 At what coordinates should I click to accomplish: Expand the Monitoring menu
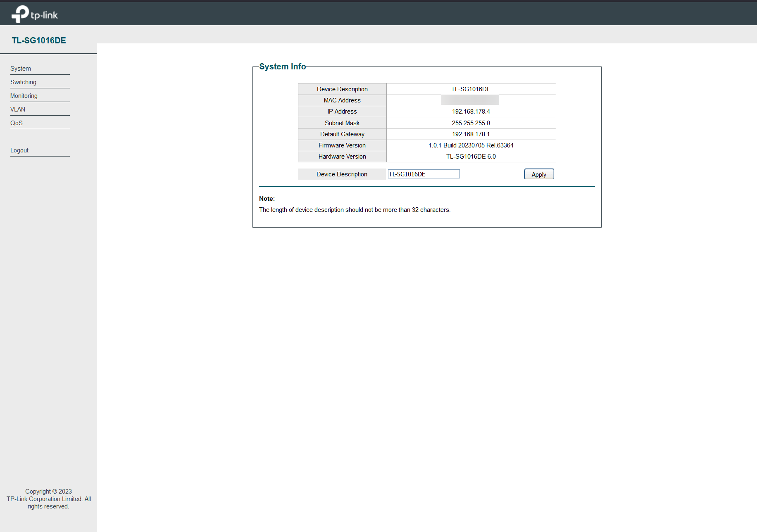(x=24, y=96)
